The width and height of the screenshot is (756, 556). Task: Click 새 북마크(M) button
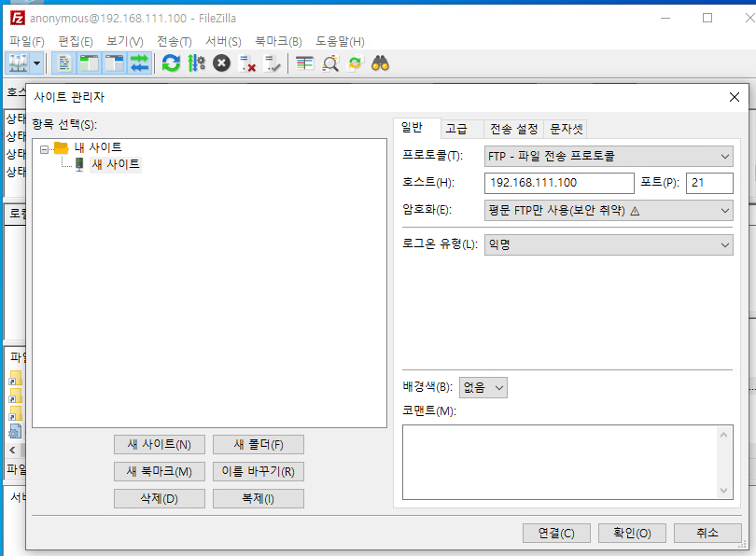[160, 472]
